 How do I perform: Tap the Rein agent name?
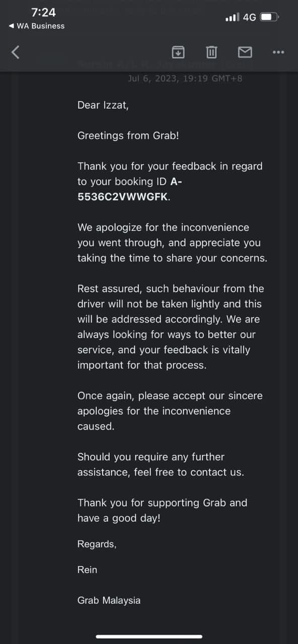pos(88,570)
